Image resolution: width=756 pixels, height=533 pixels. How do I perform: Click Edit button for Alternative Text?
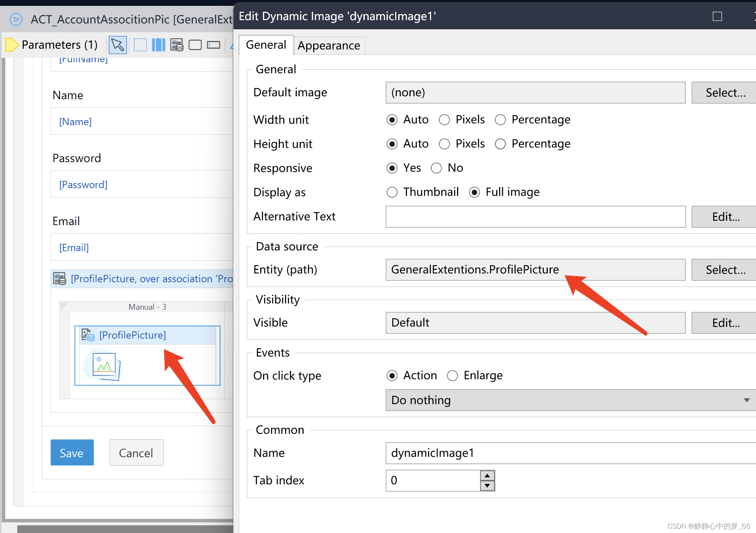(725, 217)
